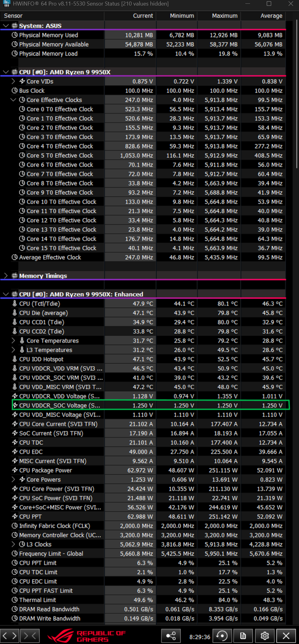Click the X close sensors button in toolbar
Viewport: 299px width, 644px height.
pyautogui.click(x=286, y=635)
